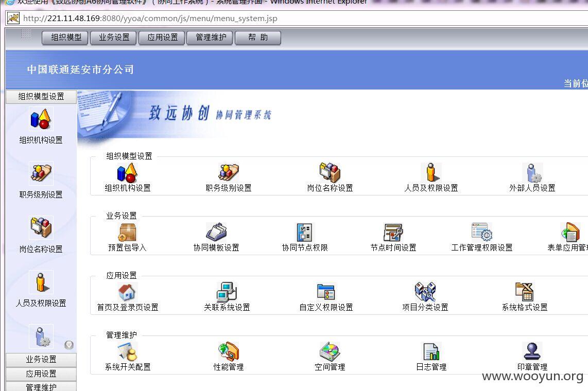The height and width of the screenshot is (391, 588).
Task: Click sidebar round scroll-down arrow
Action: click(x=69, y=345)
